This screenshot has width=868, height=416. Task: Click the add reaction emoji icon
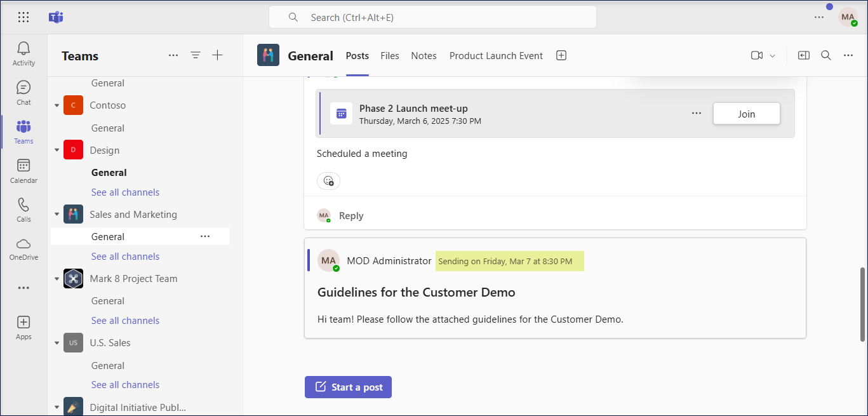point(328,181)
